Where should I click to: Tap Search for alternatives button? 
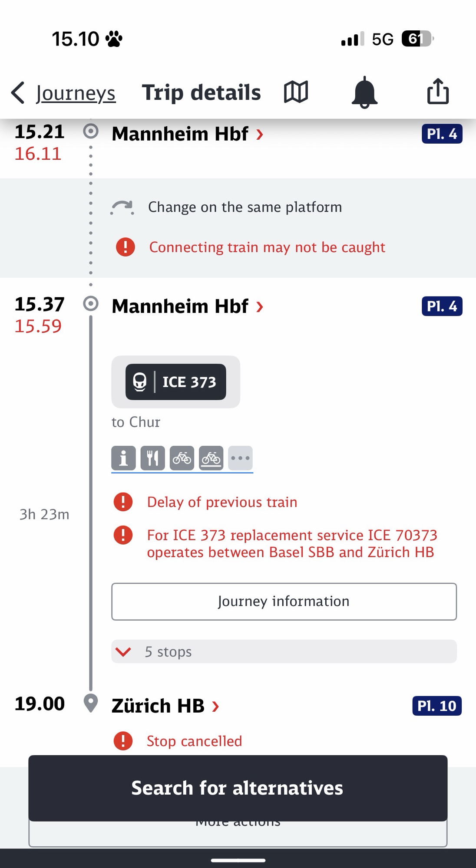tap(238, 788)
